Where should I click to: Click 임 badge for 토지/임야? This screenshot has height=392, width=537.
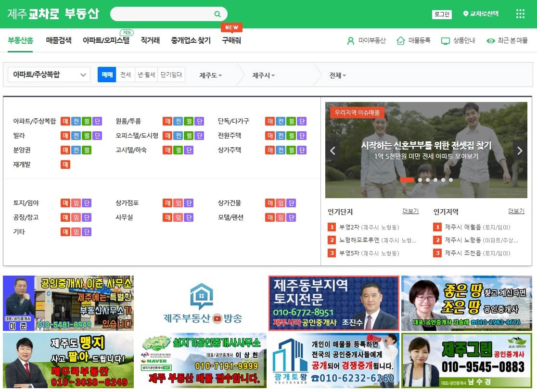click(x=76, y=203)
